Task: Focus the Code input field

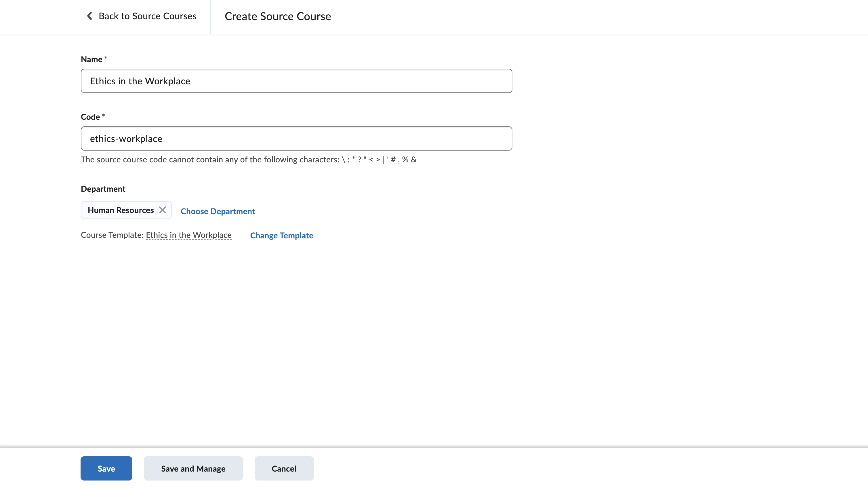Action: [296, 138]
